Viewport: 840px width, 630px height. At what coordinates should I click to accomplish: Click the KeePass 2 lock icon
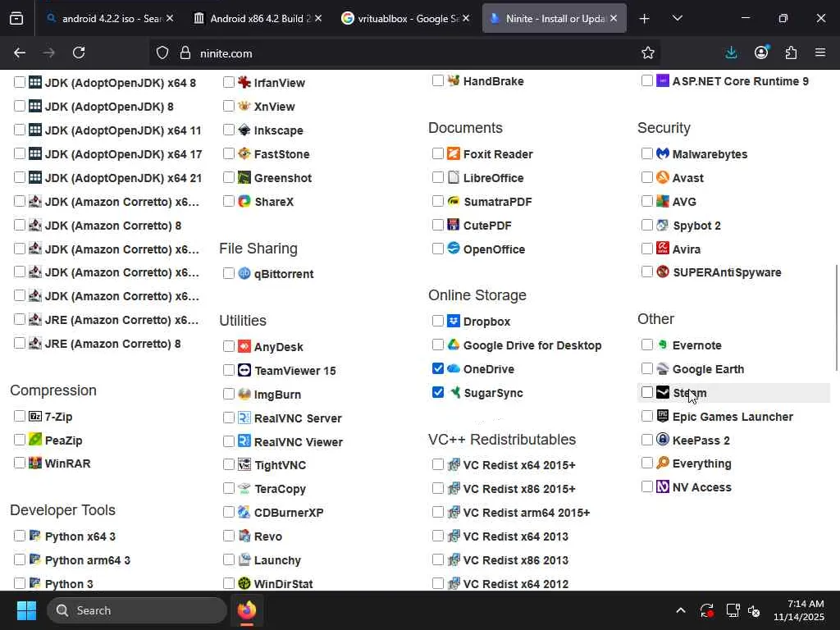663,440
